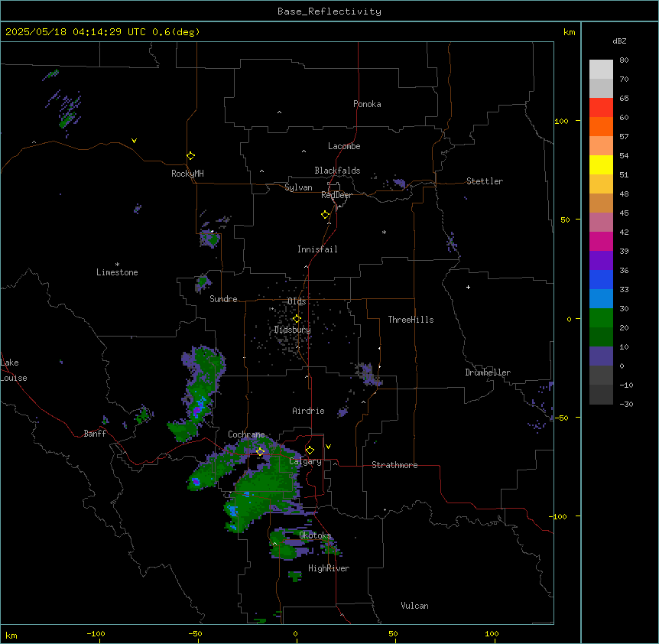Viewport: 659px width, 644px height.
Task: Click the 0.6(deg) elevation angle text
Action: click(176, 32)
